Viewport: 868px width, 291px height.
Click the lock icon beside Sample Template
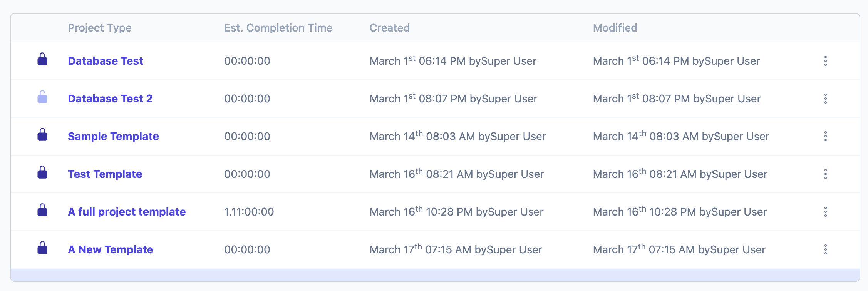tap(42, 135)
